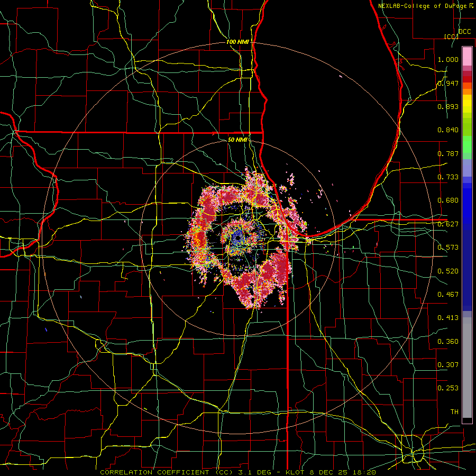The width and height of the screenshot is (476, 476).
Task: Click the 0.467 color scale label
Action: tap(448, 295)
